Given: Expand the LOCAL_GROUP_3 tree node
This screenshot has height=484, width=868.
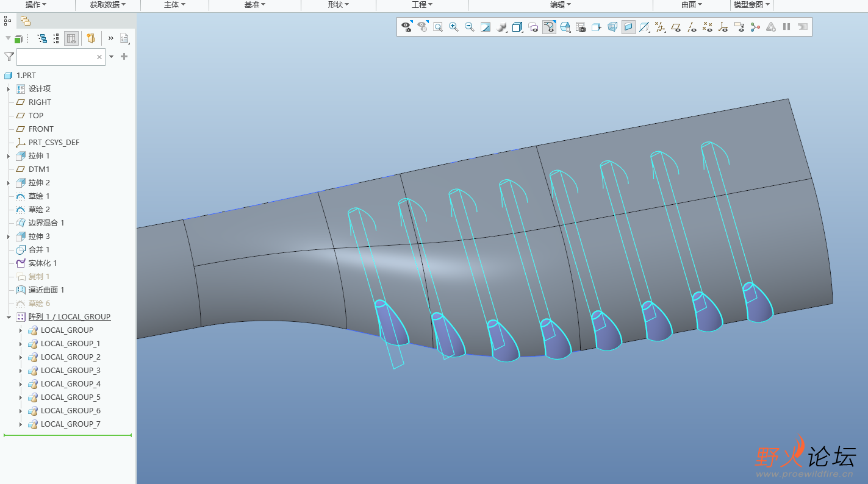Looking at the screenshot, I should point(21,371).
